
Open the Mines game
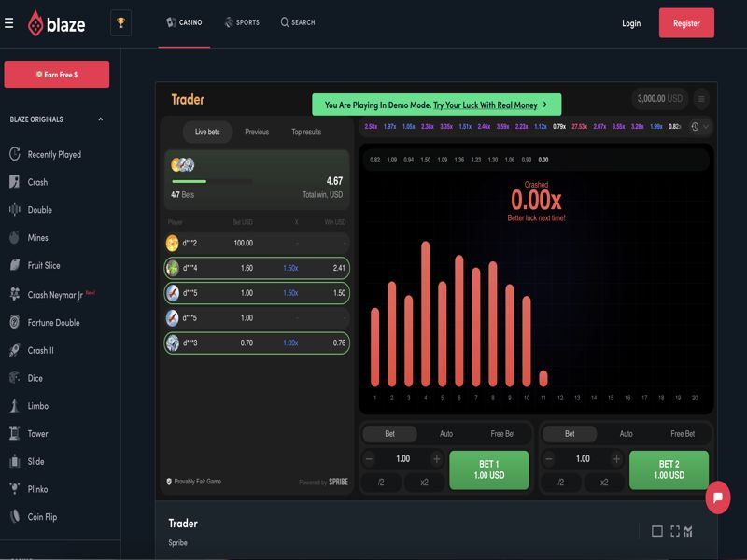(29, 237)
